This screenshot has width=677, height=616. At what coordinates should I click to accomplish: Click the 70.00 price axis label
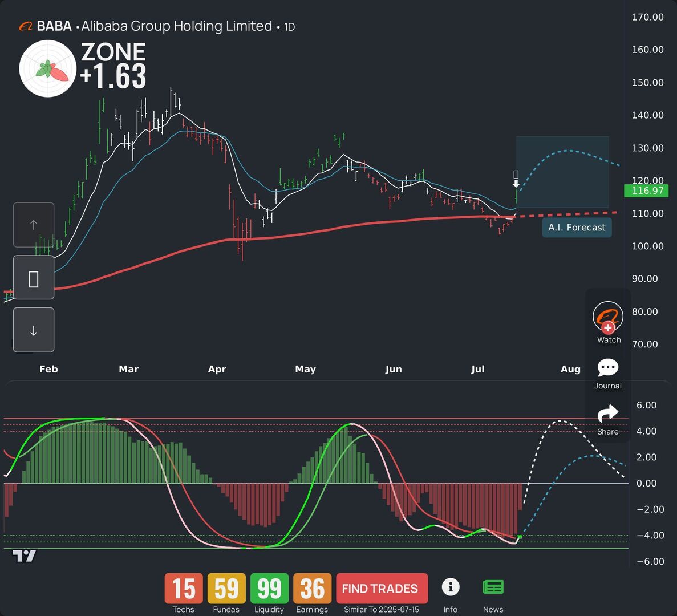(645, 345)
